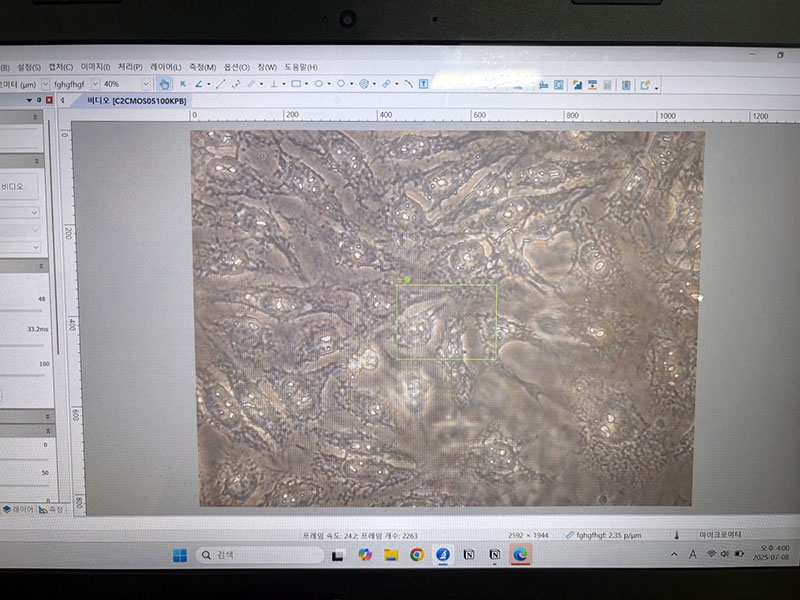Select the angle measurement tool

click(x=199, y=84)
